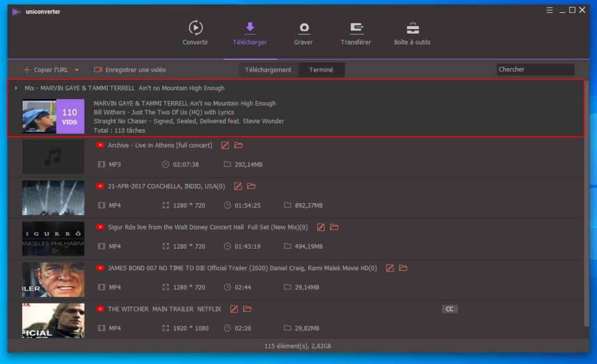Select the 01:43:19 duration value
Viewport: 597px width, 364px height.
tap(247, 247)
